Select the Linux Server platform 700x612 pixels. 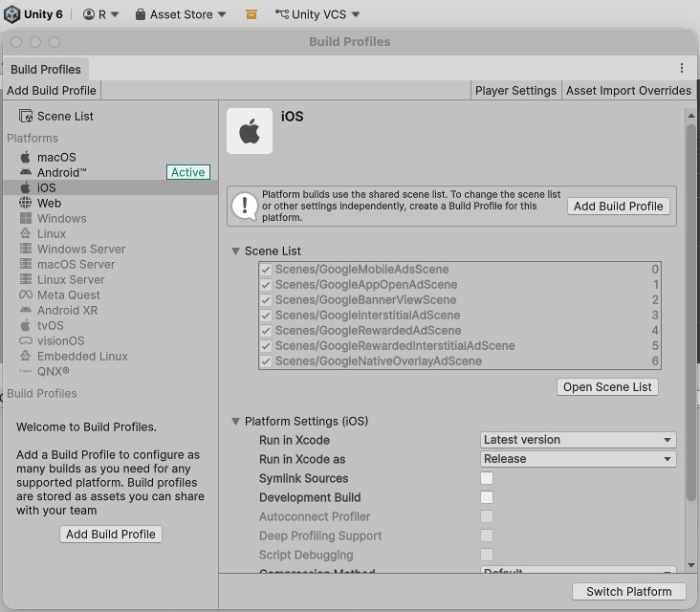110,279
